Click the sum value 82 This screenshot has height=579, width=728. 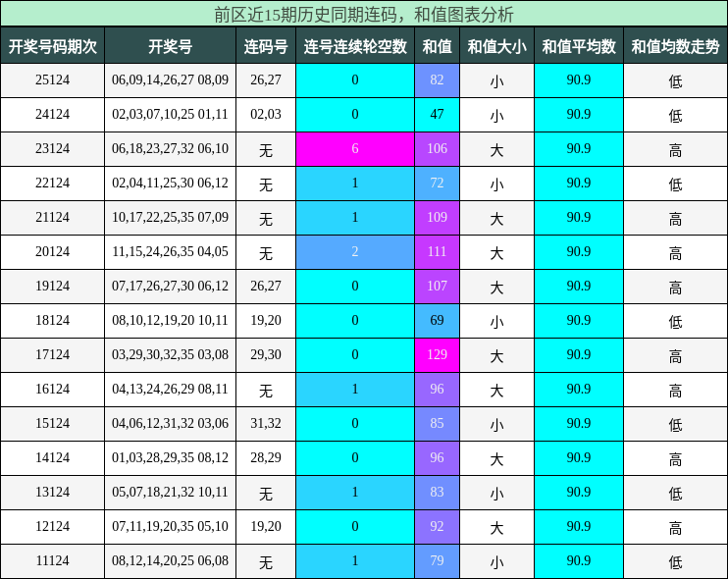coord(437,79)
